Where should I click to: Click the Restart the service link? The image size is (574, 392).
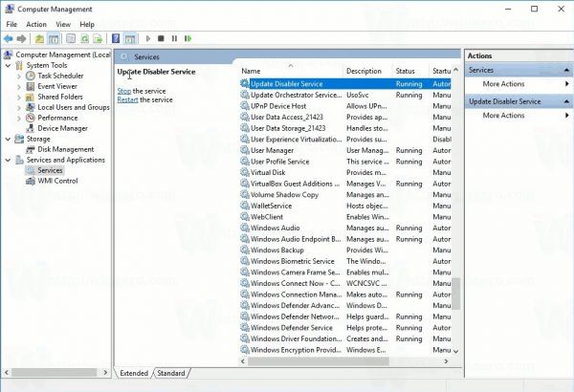[x=127, y=99]
